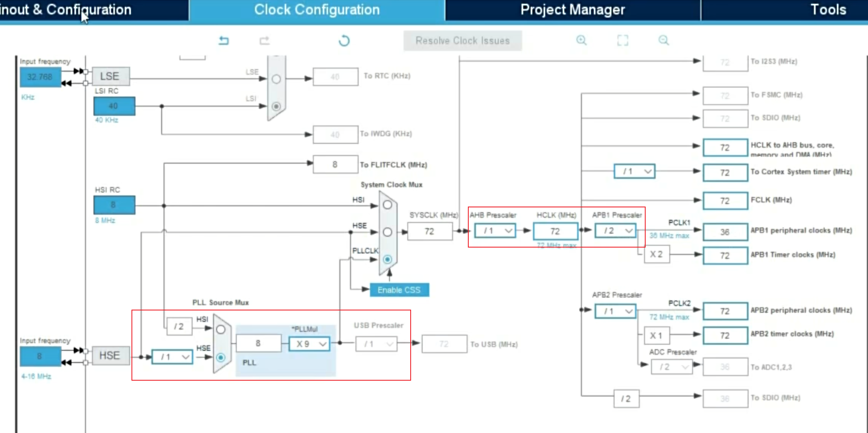This screenshot has width=868, height=433.
Task: Click the redo arrow icon in toolbar
Action: pyautogui.click(x=265, y=41)
